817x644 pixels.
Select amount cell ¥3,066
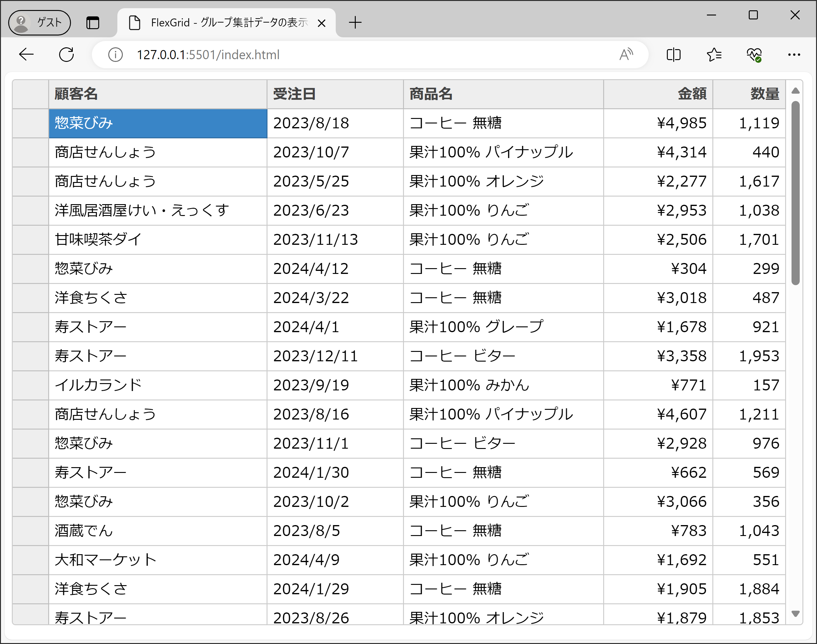[x=658, y=502]
